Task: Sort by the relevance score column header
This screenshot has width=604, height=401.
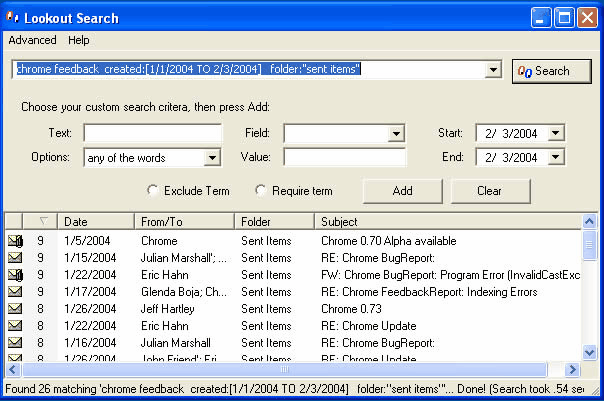Action: click(40, 221)
